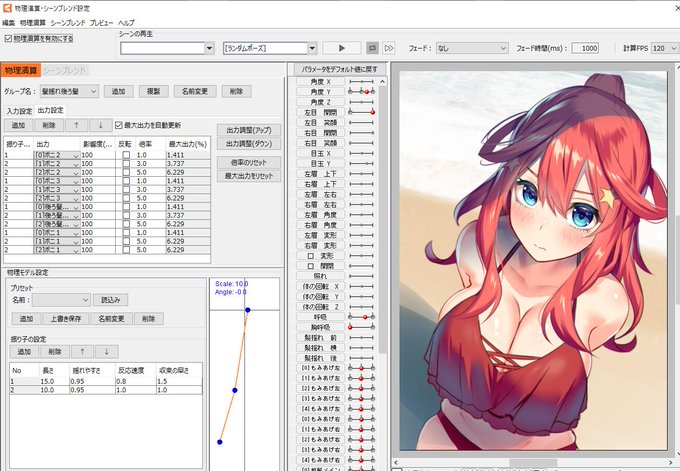Open the プレビュー menu
Image resolution: width=680 pixels, height=471 pixels.
pyautogui.click(x=101, y=23)
